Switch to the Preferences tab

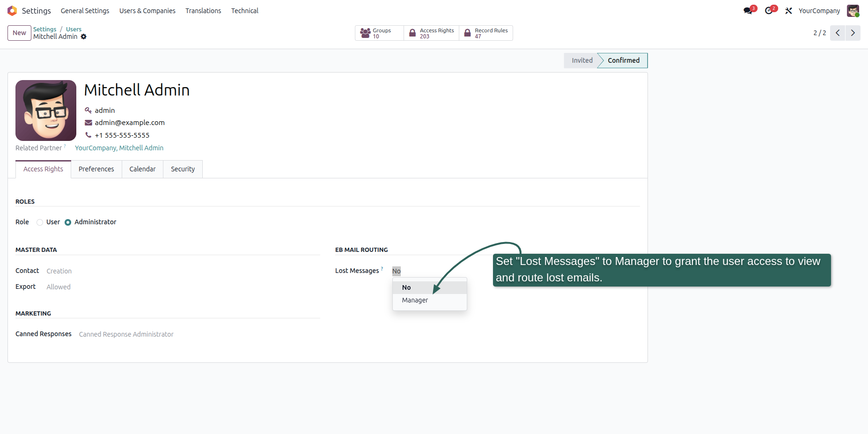96,169
